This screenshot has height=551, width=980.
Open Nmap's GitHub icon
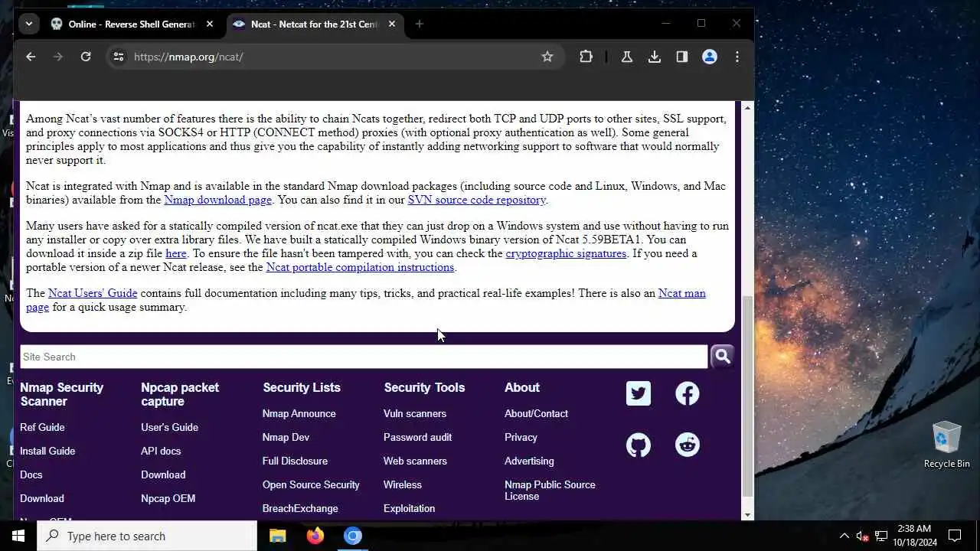[639, 445]
